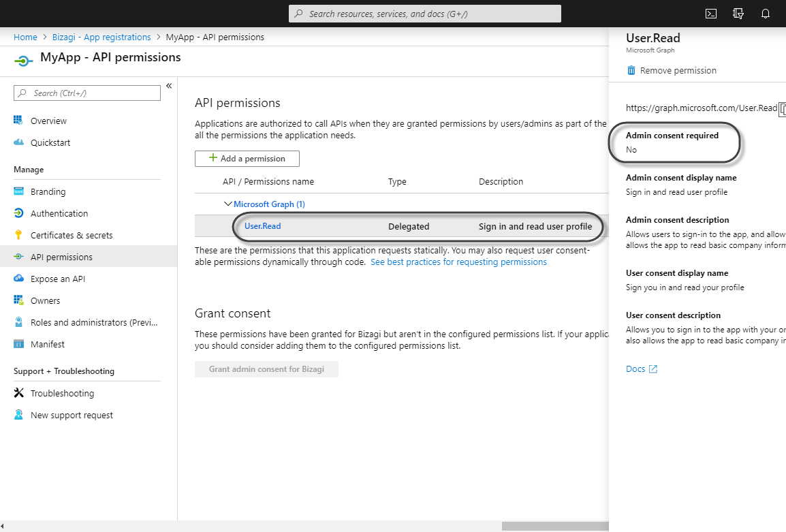Select the graph.microsoft.com/User.Read URL text
Screen dimensions: 786x532
point(702,108)
